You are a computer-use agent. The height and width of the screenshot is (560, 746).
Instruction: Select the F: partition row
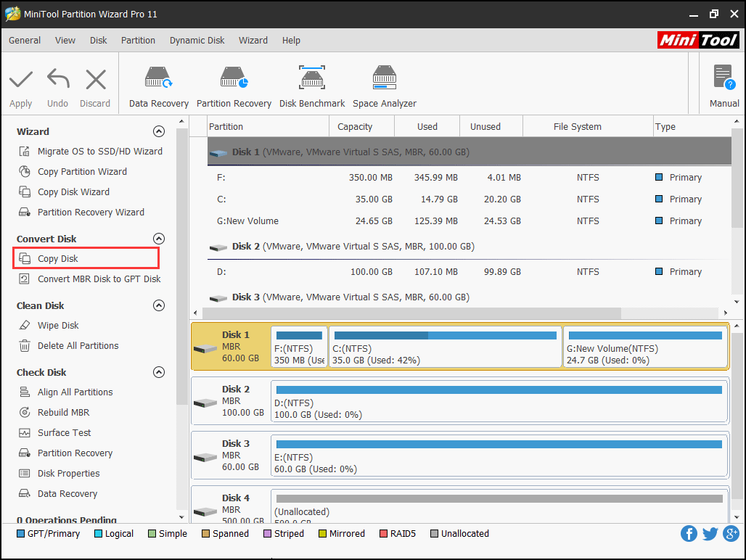(469, 178)
